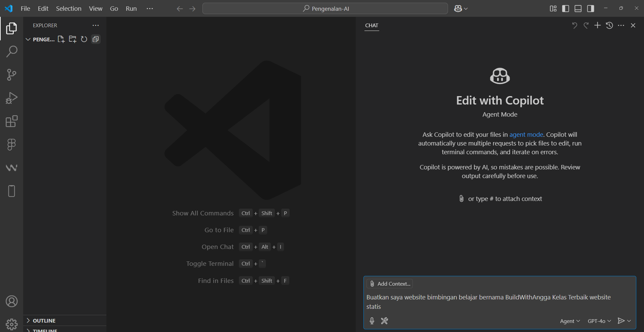
Task: Open the Selection menu
Action: [69, 9]
